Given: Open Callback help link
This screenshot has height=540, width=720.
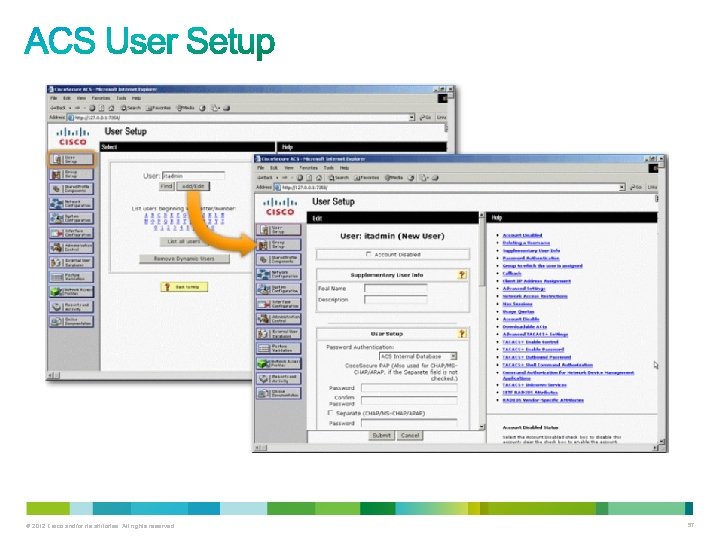Looking at the screenshot, I should click(512, 273).
